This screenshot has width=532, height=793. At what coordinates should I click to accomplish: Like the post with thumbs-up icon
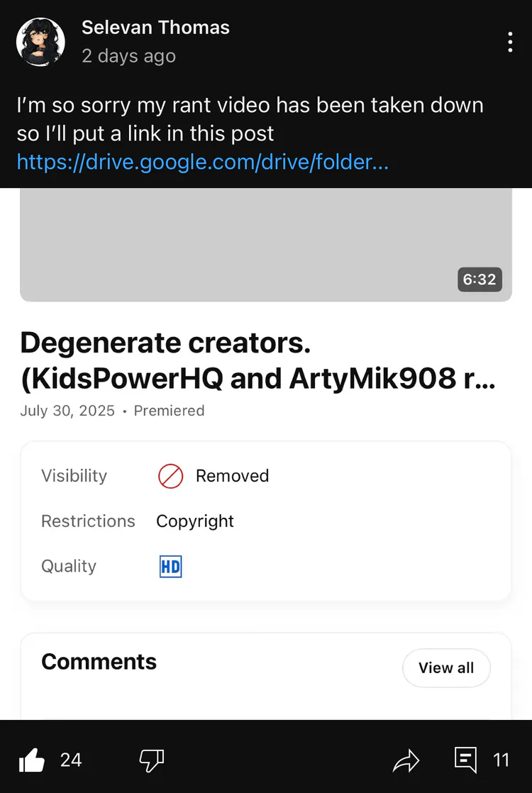click(x=32, y=760)
